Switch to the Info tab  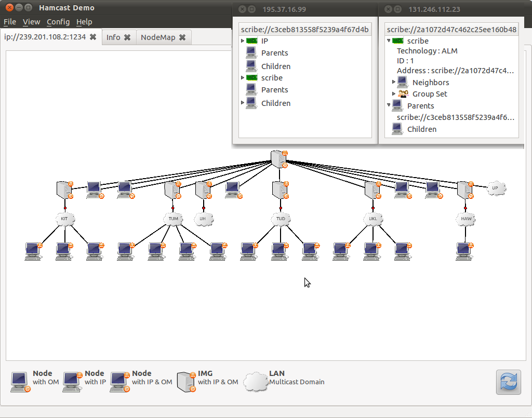pos(113,37)
